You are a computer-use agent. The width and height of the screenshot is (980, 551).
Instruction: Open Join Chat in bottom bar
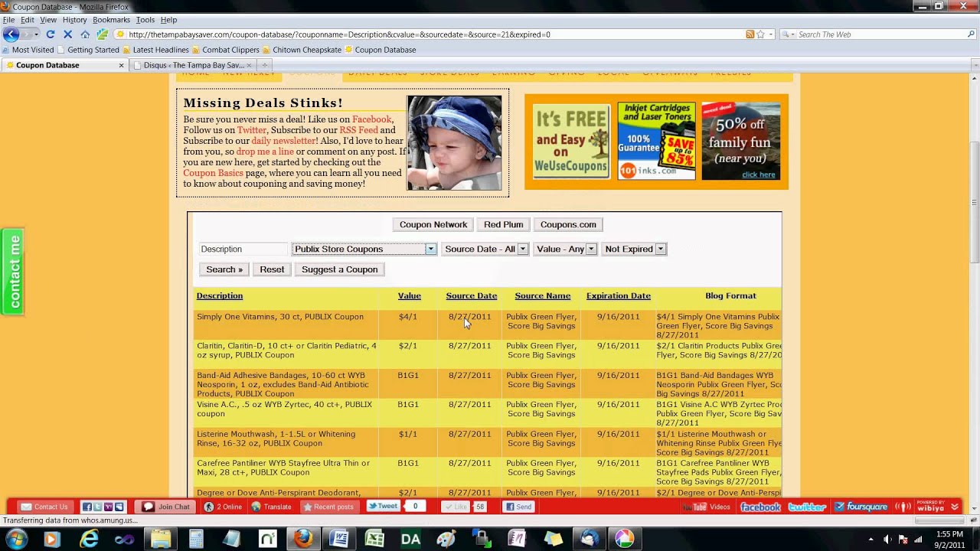coord(165,507)
